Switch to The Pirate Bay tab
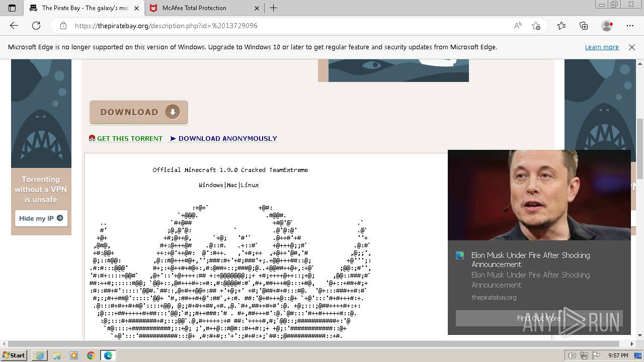Viewport: 644px width, 362px height. pos(84,8)
